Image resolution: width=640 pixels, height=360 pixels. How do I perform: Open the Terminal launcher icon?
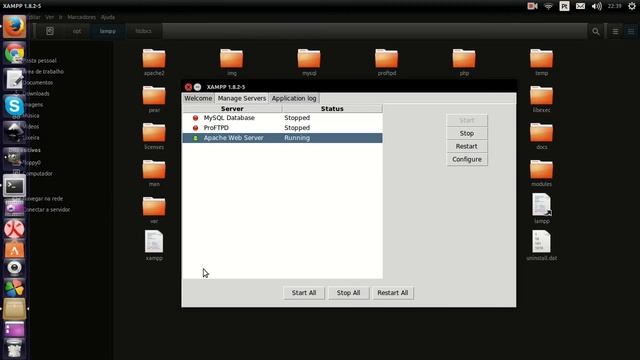coord(14,186)
